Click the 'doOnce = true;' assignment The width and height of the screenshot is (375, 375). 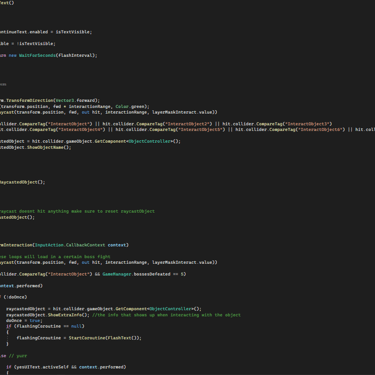(x=24, y=321)
